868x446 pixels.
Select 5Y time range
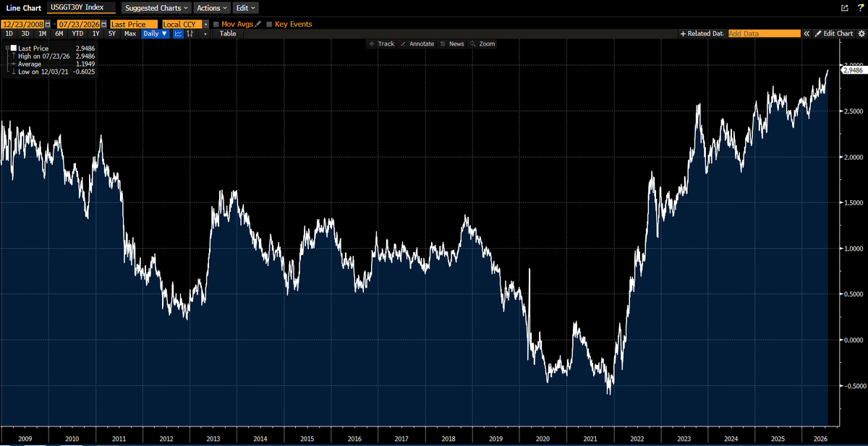click(112, 33)
